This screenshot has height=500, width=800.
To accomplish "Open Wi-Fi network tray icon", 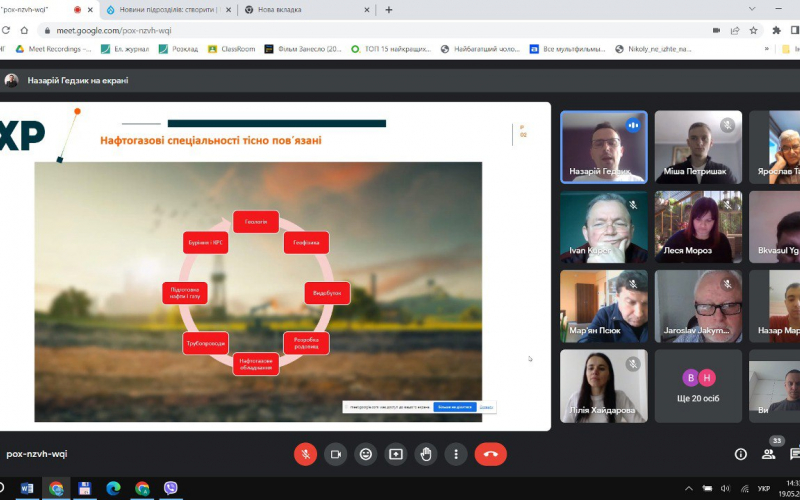I will [x=744, y=489].
